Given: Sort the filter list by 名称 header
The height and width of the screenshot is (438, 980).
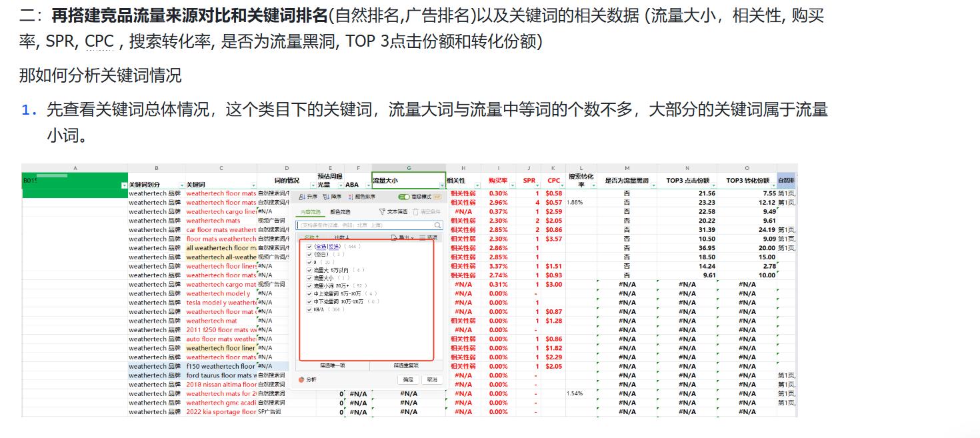Looking at the screenshot, I should [x=311, y=237].
